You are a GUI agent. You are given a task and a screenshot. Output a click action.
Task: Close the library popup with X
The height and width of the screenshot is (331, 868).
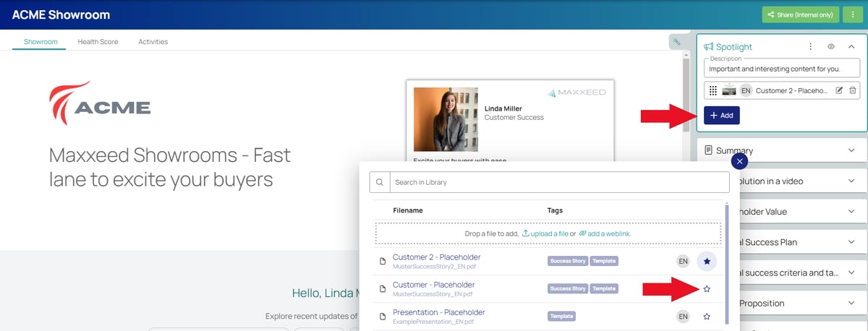pos(739,161)
